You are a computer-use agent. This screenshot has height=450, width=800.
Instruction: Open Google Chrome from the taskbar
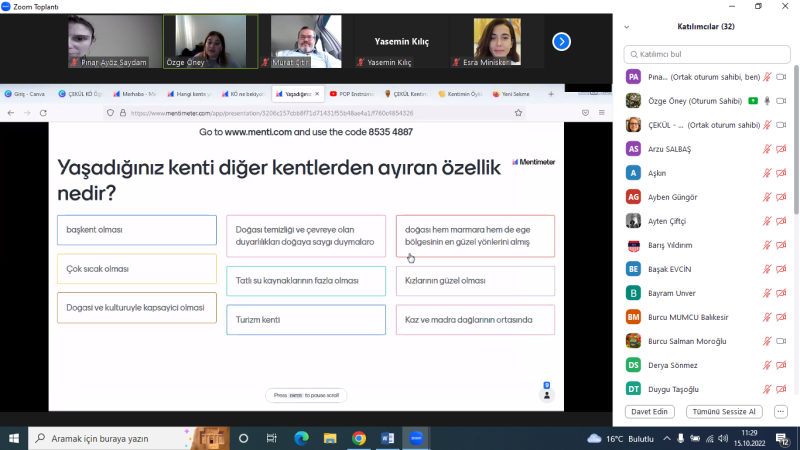[x=359, y=438]
